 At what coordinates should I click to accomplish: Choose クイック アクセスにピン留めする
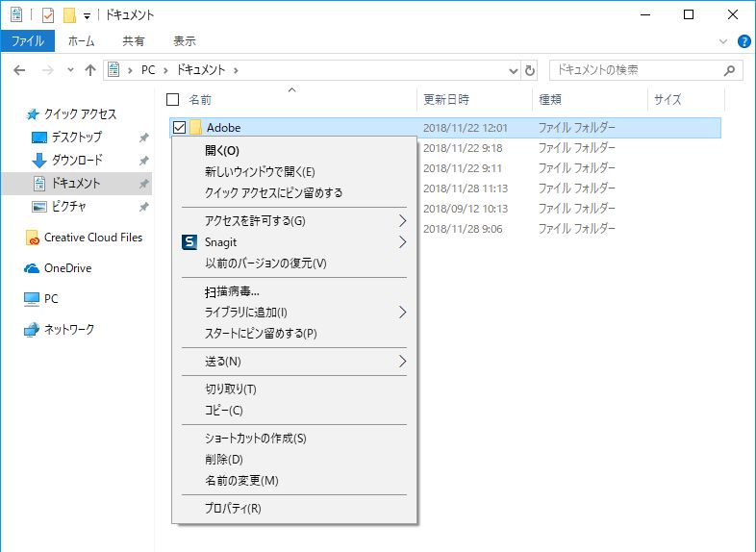(294, 193)
